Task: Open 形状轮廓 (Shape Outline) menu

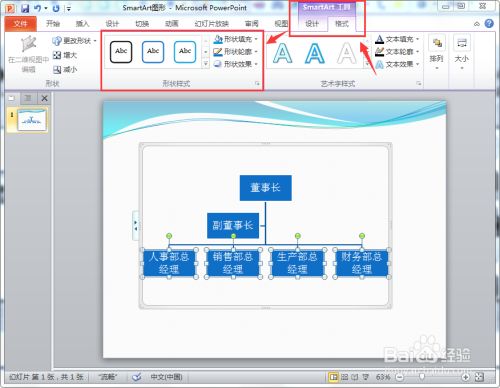Action: click(x=236, y=51)
